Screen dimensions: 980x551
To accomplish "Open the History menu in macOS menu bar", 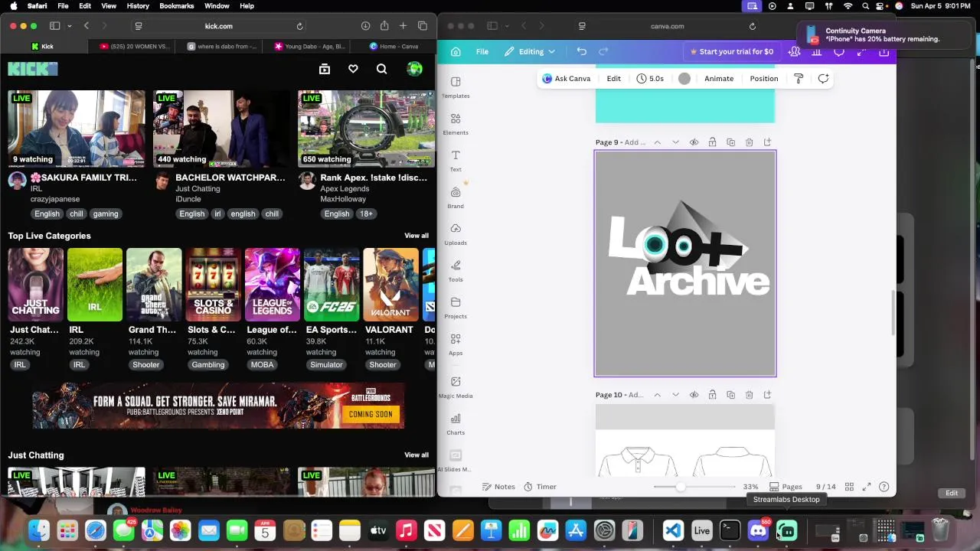I will [x=138, y=6].
